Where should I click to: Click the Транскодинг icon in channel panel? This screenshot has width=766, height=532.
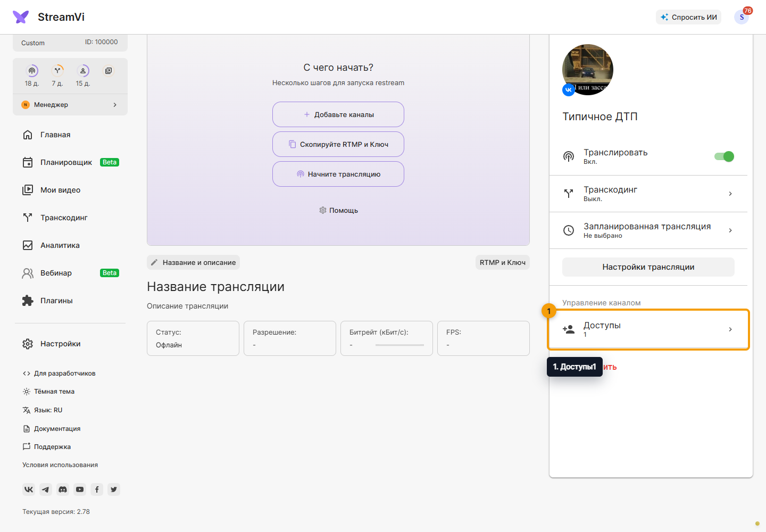pos(569,194)
